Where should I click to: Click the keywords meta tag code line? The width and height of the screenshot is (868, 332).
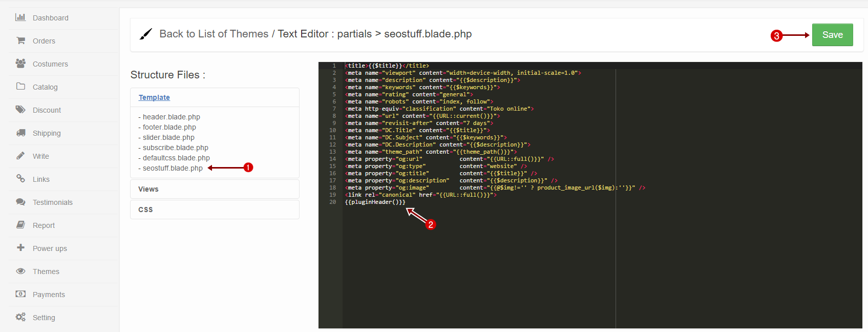point(422,87)
